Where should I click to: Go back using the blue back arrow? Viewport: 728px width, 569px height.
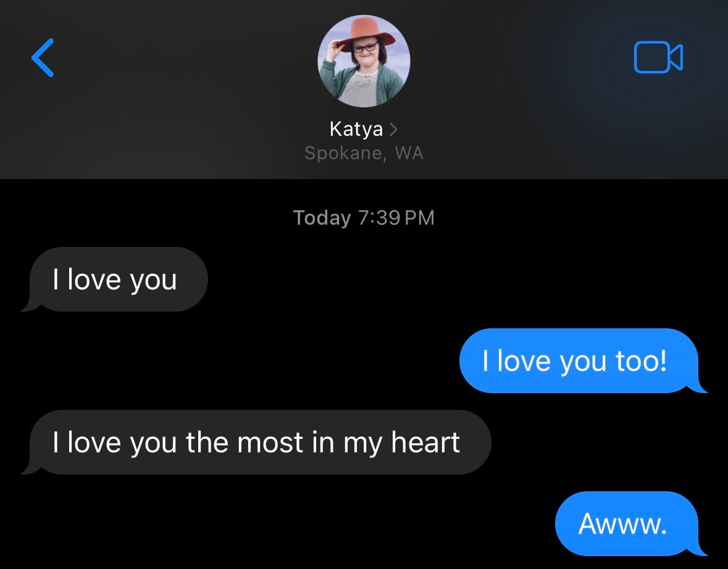(43, 57)
